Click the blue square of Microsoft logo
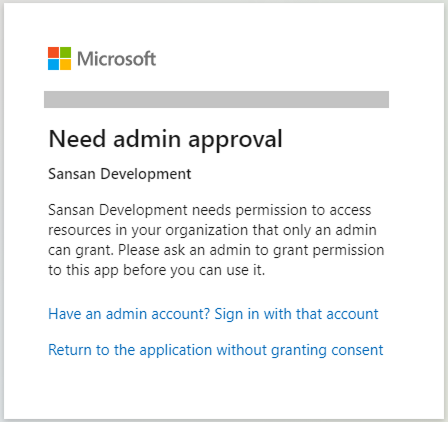The image size is (448, 422). (x=53, y=65)
